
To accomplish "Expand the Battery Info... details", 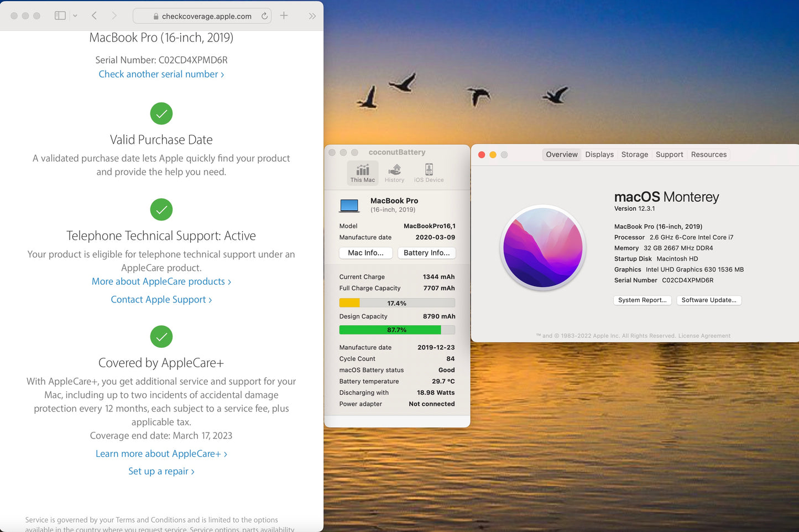I will 426,253.
